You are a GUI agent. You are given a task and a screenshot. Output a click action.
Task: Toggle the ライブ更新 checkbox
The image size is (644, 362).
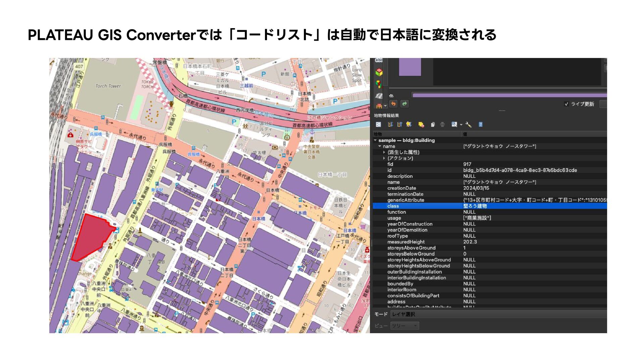pyautogui.click(x=567, y=104)
